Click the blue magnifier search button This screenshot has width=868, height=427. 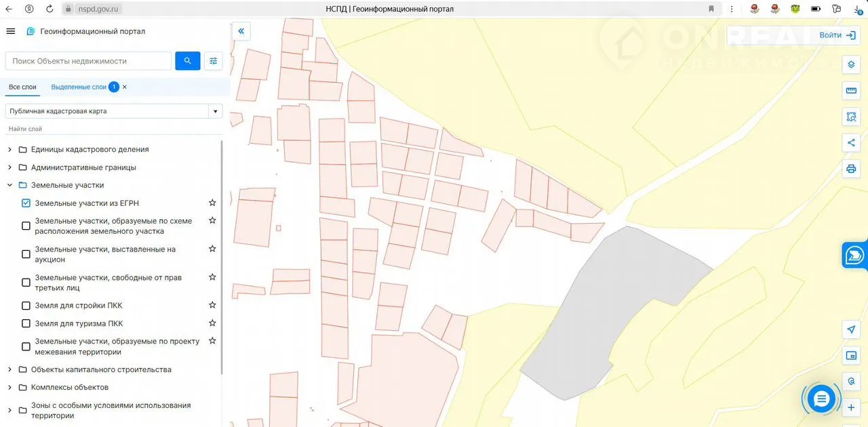tap(187, 61)
